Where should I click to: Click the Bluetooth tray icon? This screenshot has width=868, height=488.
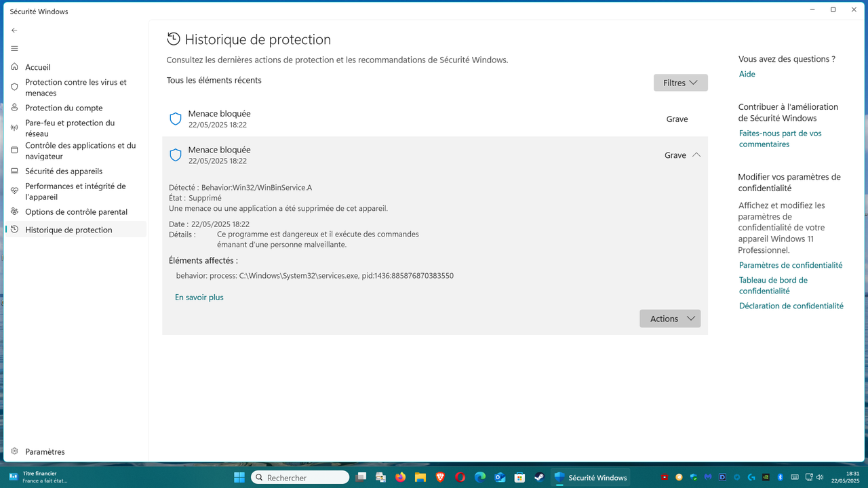pyautogui.click(x=780, y=477)
